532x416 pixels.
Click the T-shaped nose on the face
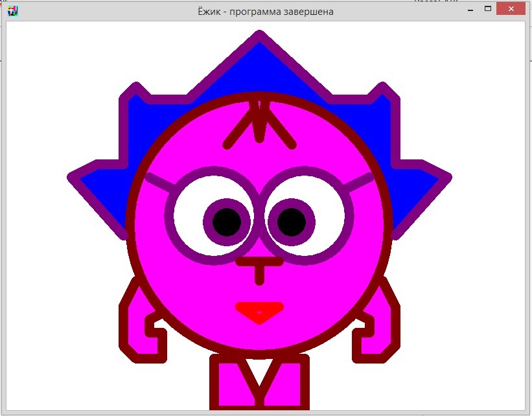(x=259, y=266)
